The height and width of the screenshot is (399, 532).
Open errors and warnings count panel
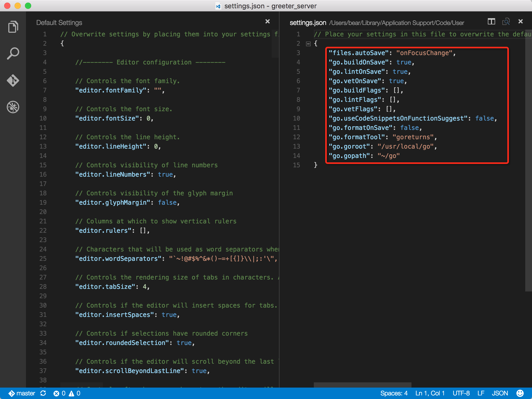(x=67, y=393)
